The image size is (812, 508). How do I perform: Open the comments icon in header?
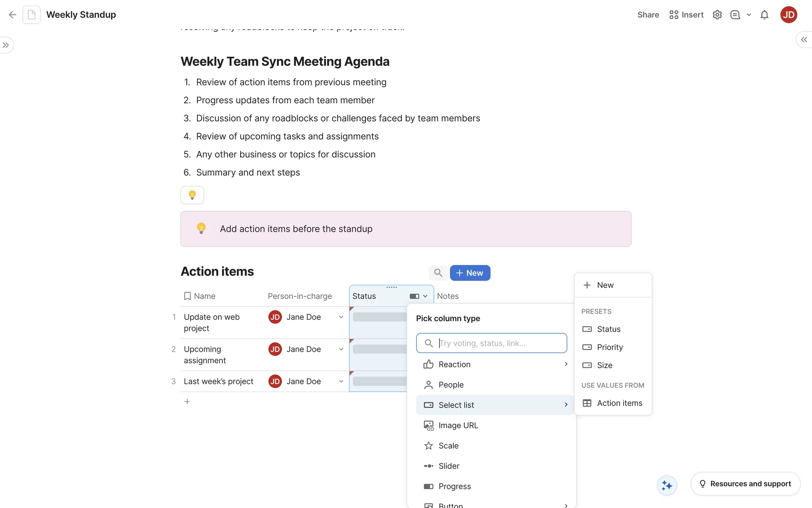tap(735, 15)
